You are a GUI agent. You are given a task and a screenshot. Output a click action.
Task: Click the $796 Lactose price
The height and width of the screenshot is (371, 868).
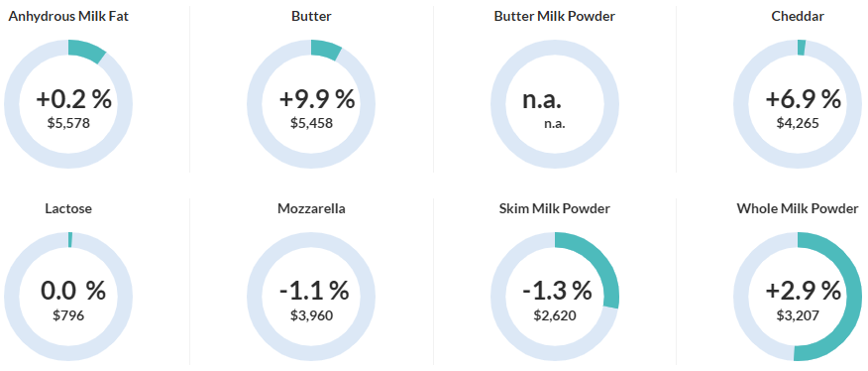pyautogui.click(x=68, y=316)
